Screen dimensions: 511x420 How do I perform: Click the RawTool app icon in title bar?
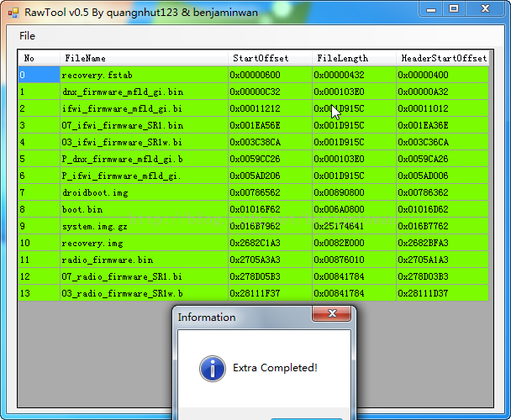tap(12, 9)
